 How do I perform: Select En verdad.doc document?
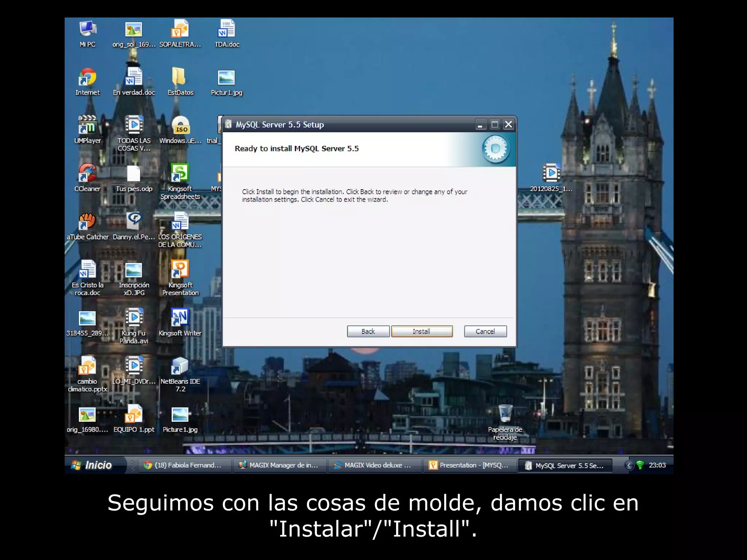[134, 82]
